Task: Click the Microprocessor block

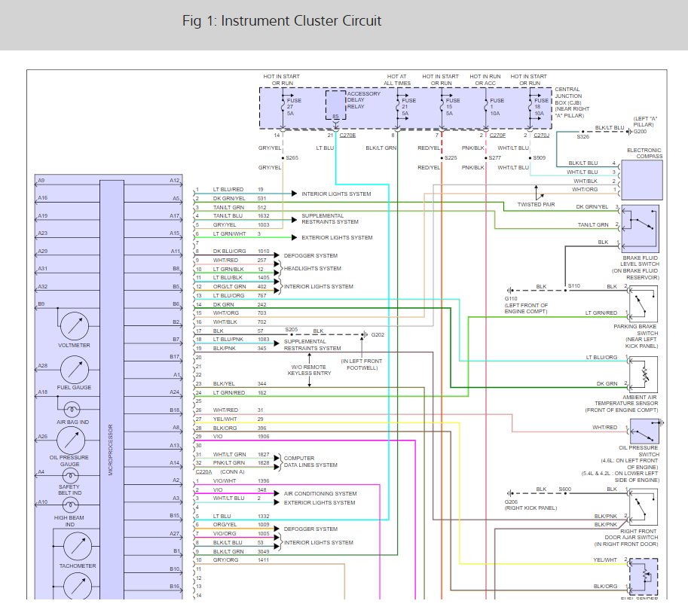Action: coord(111,388)
